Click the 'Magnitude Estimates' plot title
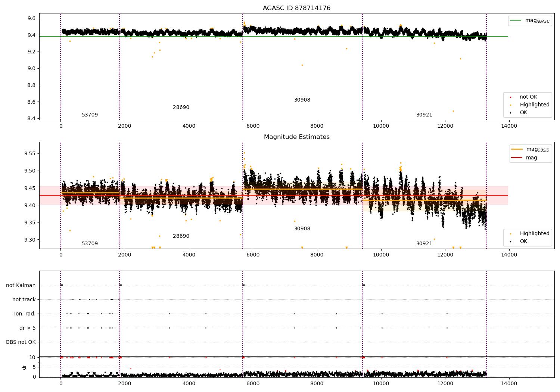 (x=296, y=137)
